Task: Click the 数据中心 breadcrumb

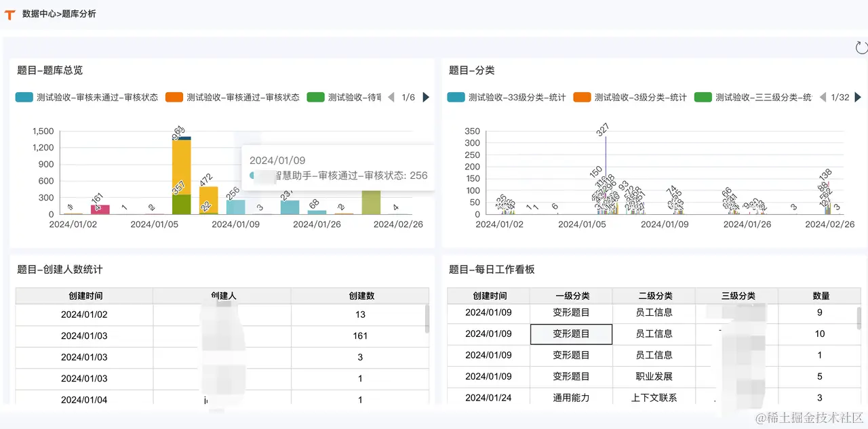Action: pyautogui.click(x=39, y=14)
